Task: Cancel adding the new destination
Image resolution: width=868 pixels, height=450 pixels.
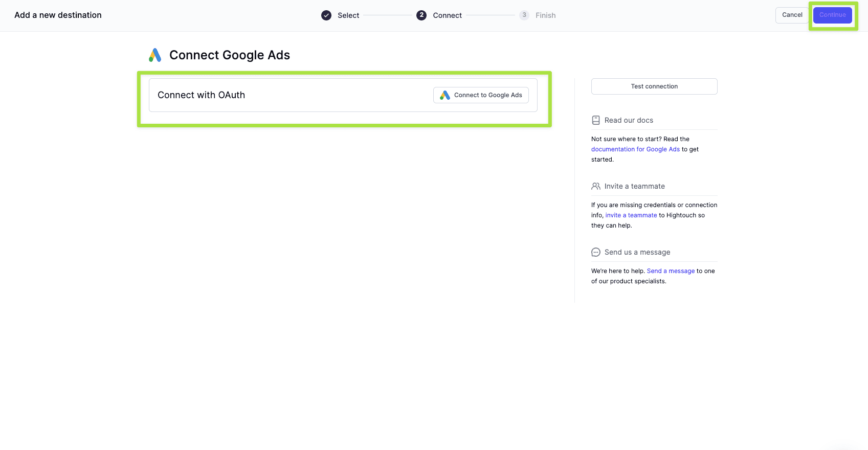Action: (x=792, y=15)
